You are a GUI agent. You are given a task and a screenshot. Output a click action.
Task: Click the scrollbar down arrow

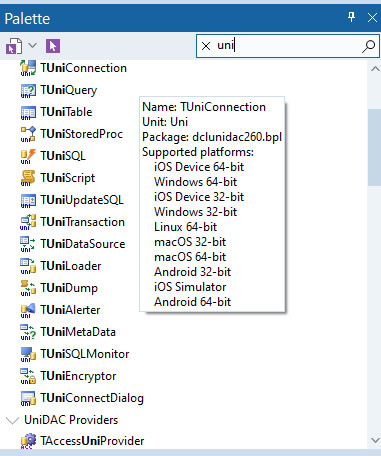[375, 440]
